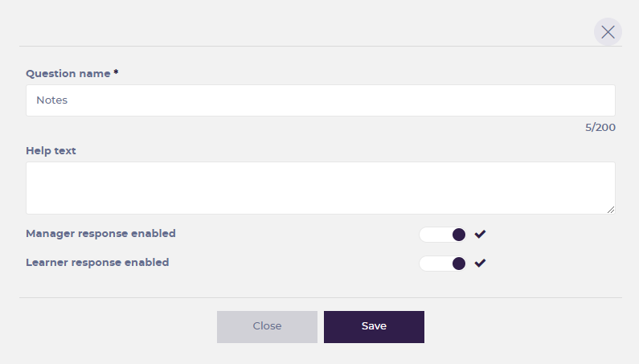Viewport: 639px width, 364px height.
Task: Close the dialog with the X icon
Action: pyautogui.click(x=608, y=31)
